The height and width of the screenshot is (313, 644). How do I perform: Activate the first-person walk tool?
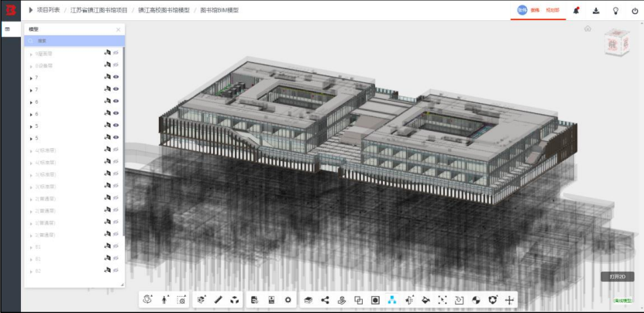point(165,300)
